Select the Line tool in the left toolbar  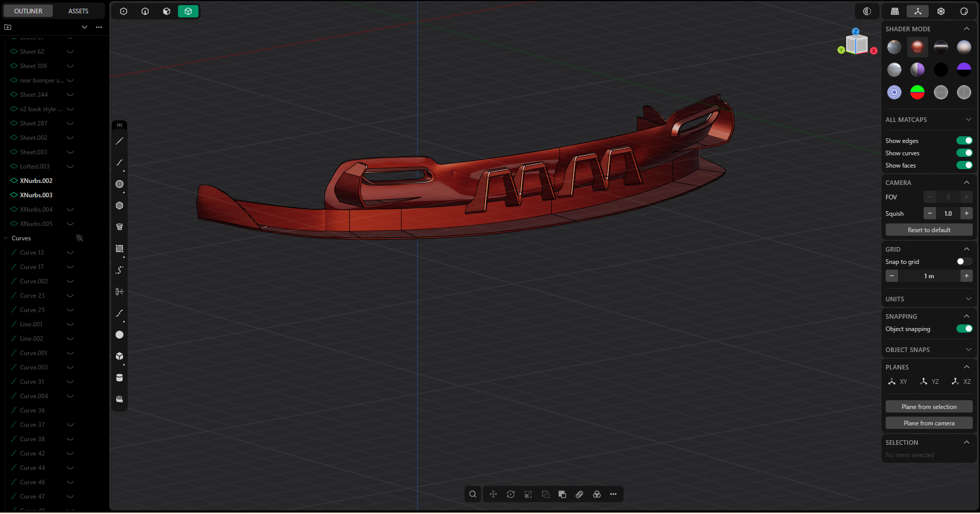[119, 141]
